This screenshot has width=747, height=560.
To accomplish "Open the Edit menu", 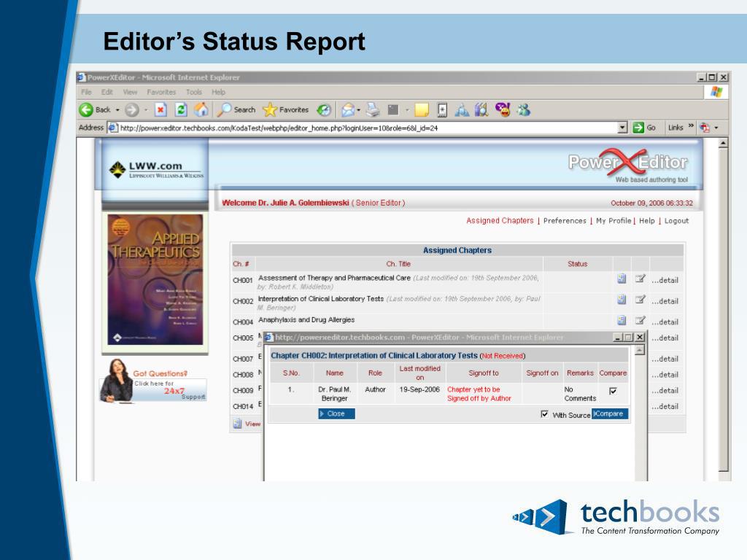I will (x=107, y=92).
